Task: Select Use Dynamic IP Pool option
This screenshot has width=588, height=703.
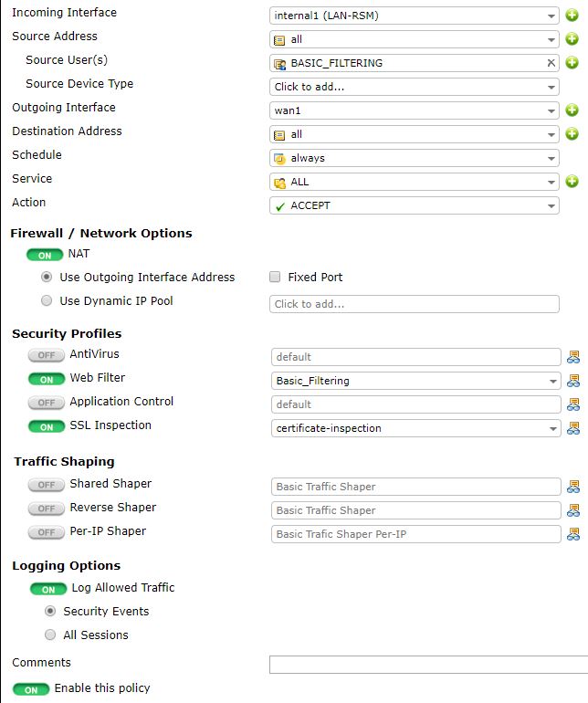Action: pos(47,300)
